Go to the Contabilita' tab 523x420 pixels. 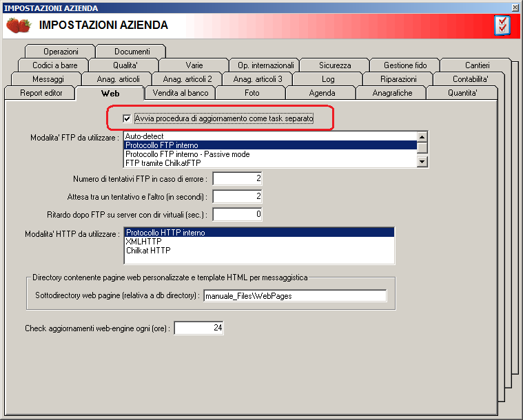(470, 79)
